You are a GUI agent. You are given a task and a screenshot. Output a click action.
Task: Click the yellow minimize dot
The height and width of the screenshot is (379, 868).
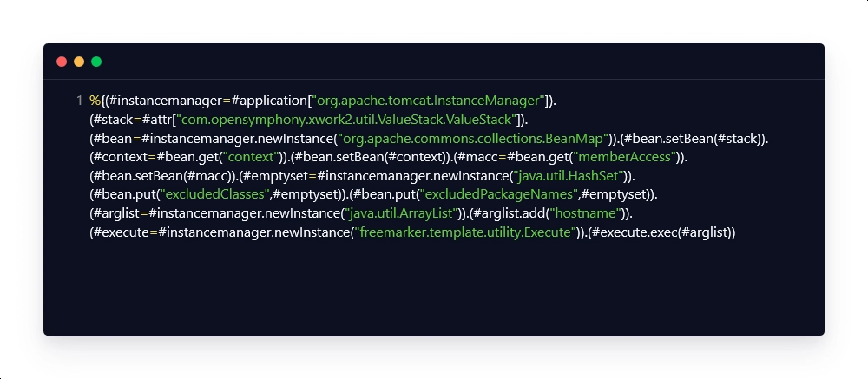[79, 62]
